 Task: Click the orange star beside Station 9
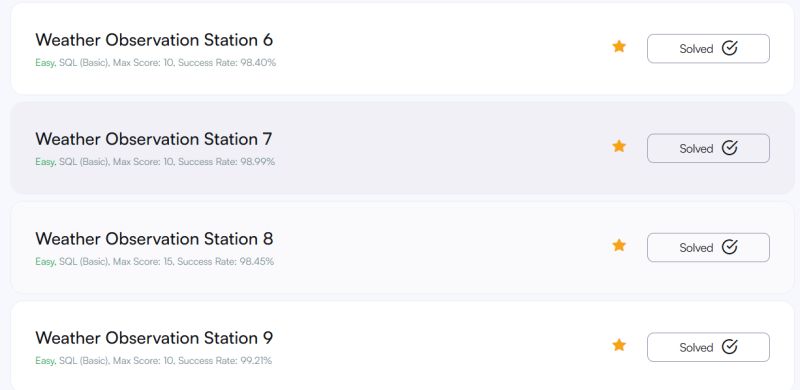coord(619,345)
